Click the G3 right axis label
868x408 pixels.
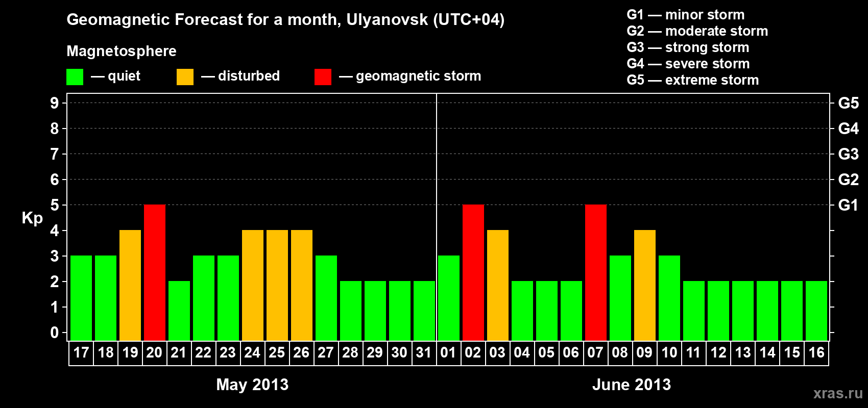(x=849, y=154)
